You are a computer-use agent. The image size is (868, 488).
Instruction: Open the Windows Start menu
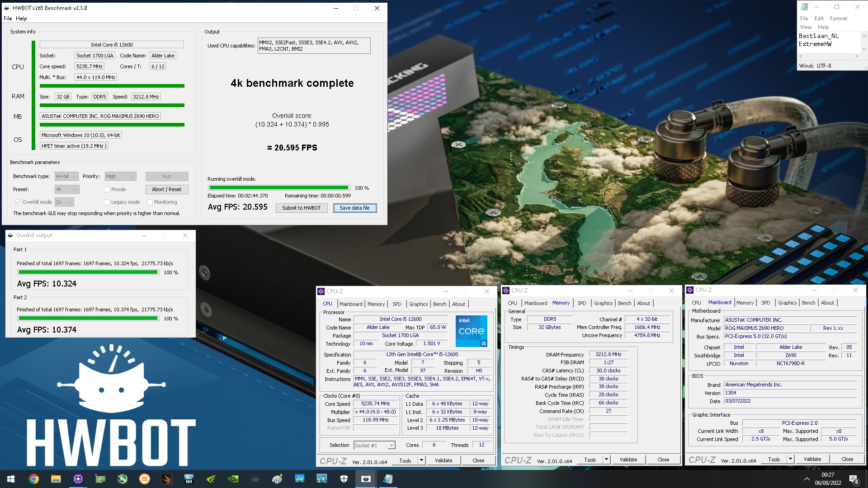click(x=11, y=479)
